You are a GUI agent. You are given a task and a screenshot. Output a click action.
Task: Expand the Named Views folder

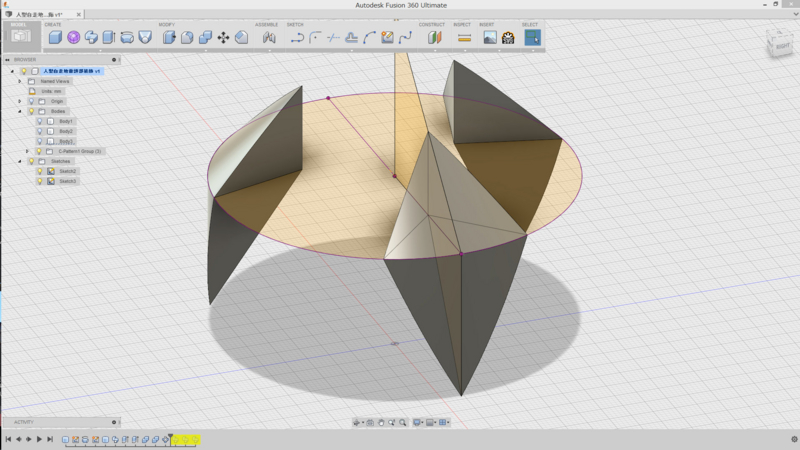[x=20, y=81]
